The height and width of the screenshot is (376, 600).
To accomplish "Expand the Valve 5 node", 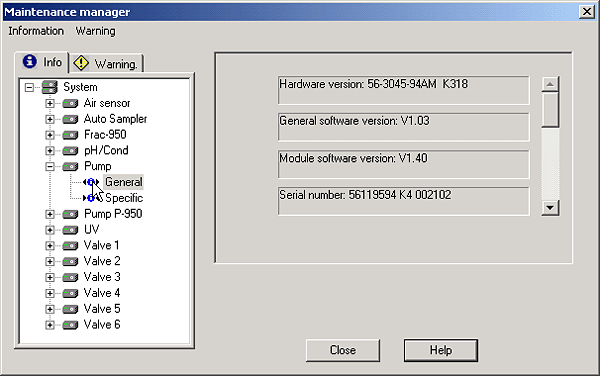I will [x=50, y=309].
